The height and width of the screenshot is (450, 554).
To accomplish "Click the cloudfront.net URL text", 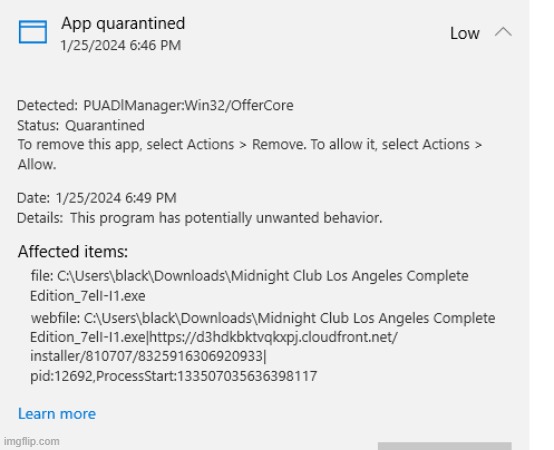I will pos(273,337).
